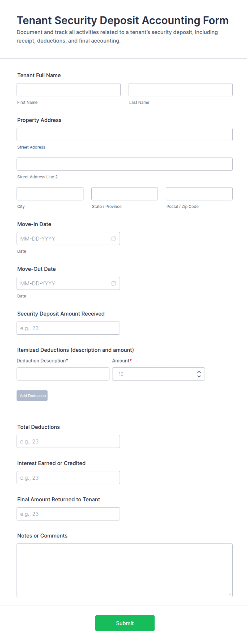Click the Notes or Comments text area

(x=125, y=570)
